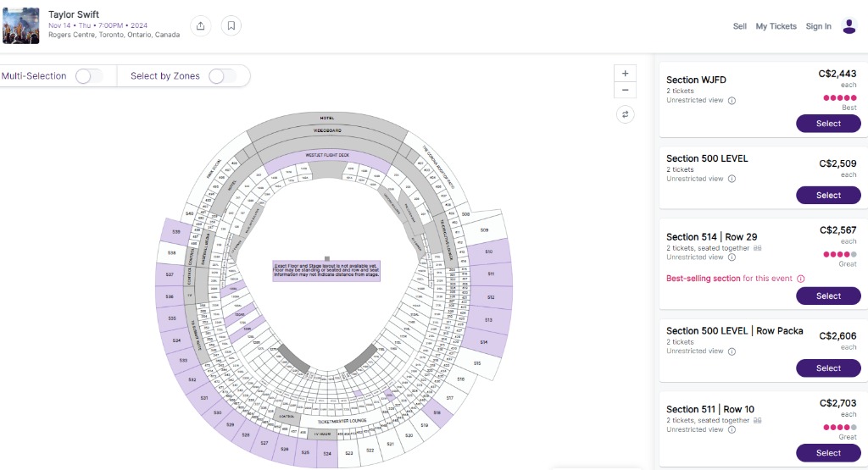Screen dimensions: 868x470
Task: Open the Sell menu item
Action: (740, 26)
